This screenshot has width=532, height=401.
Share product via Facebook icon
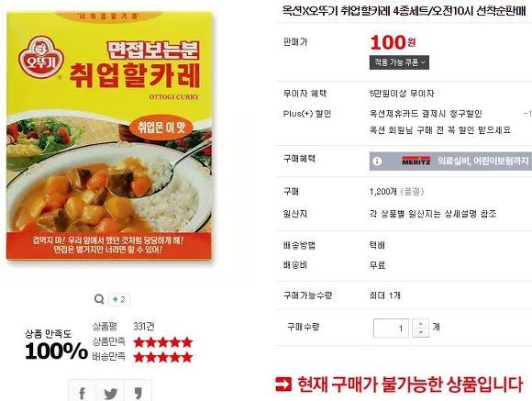83,393
